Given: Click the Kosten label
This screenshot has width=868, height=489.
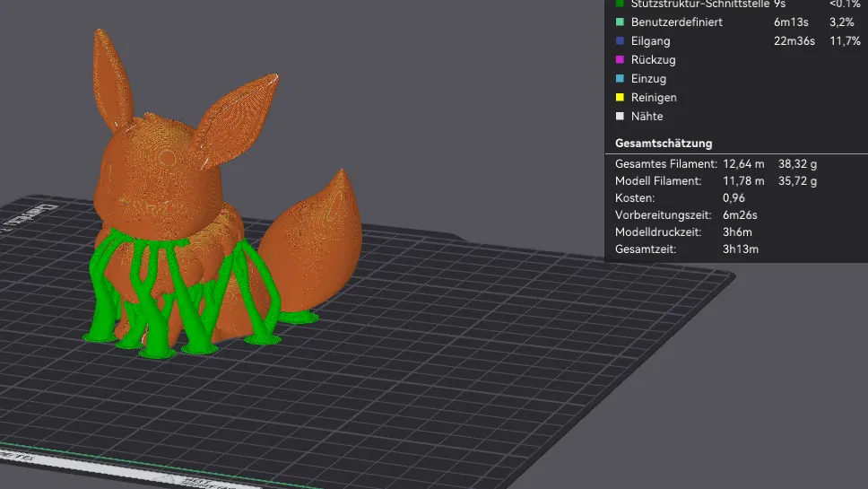Looking at the screenshot, I should point(634,197).
